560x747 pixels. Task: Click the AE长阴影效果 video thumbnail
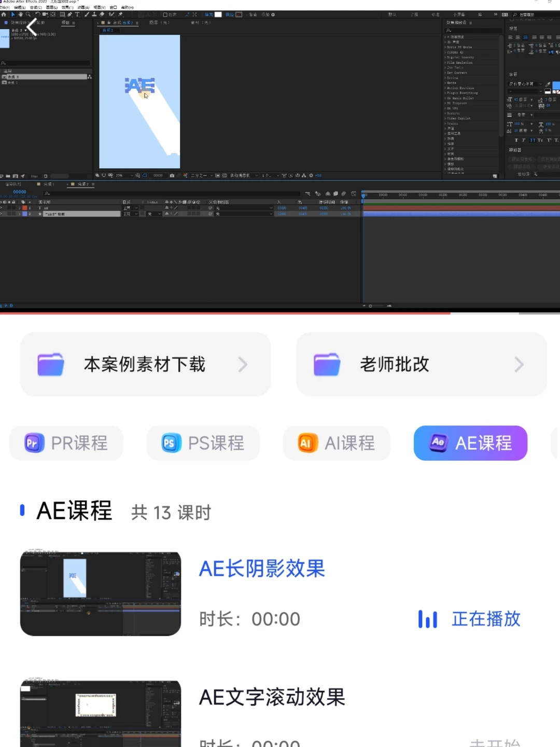pyautogui.click(x=100, y=591)
